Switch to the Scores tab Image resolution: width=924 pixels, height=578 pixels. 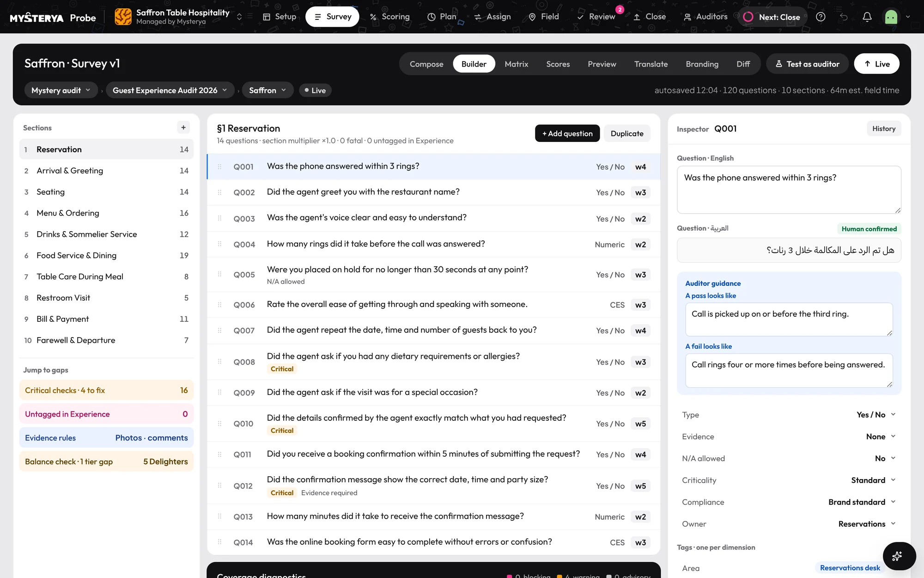[x=558, y=64]
